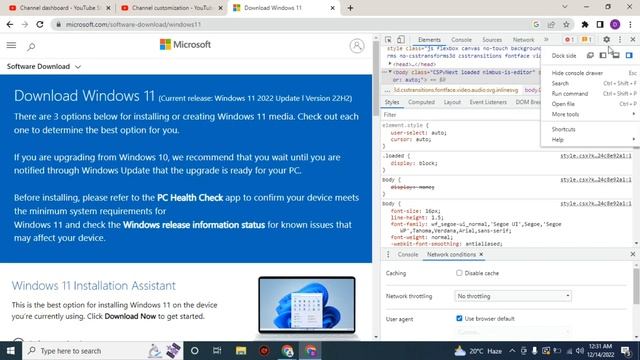Switch to Channel customization YouTube tab
This screenshot has width=640, height=360.
click(x=172, y=8)
